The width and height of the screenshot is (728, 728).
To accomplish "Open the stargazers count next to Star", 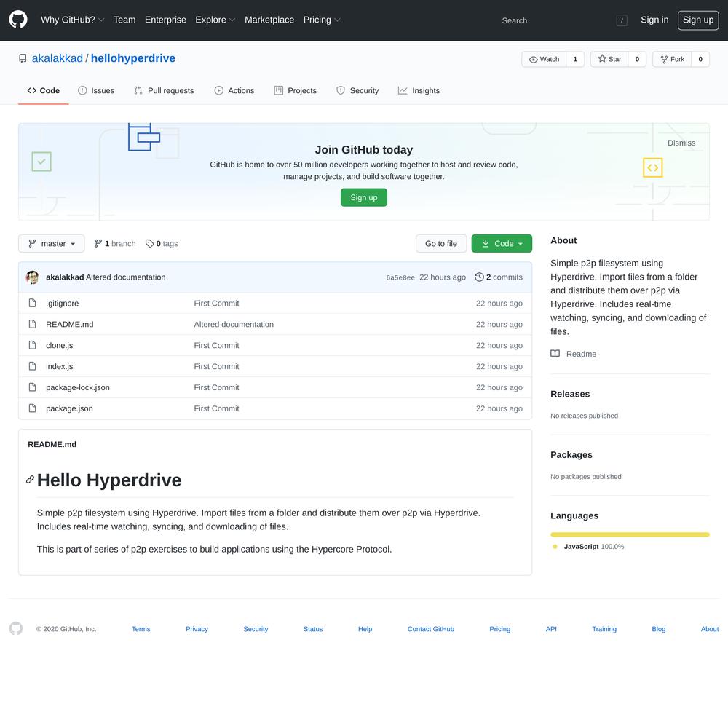I will (x=637, y=59).
